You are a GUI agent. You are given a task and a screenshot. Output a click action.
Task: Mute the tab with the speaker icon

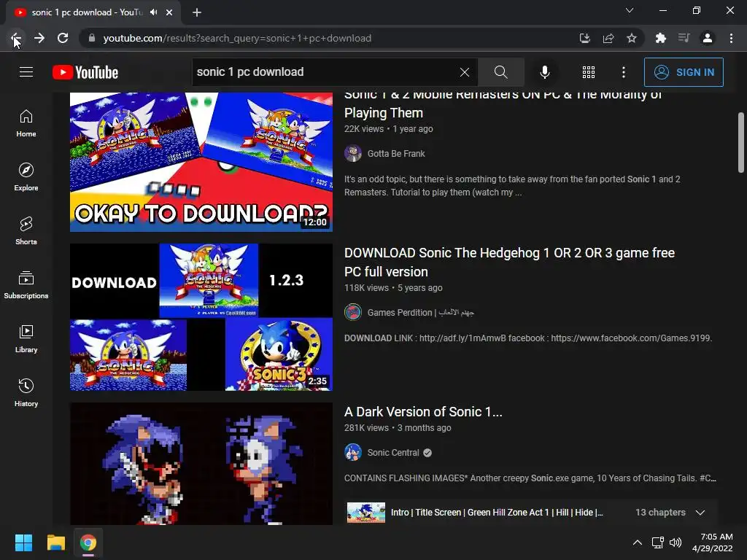(153, 12)
